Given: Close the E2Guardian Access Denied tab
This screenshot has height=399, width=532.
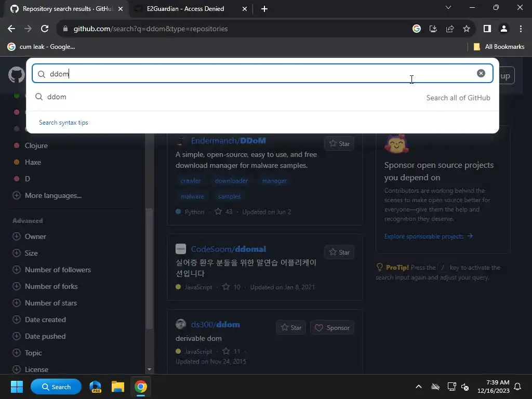Looking at the screenshot, I should pos(245,9).
